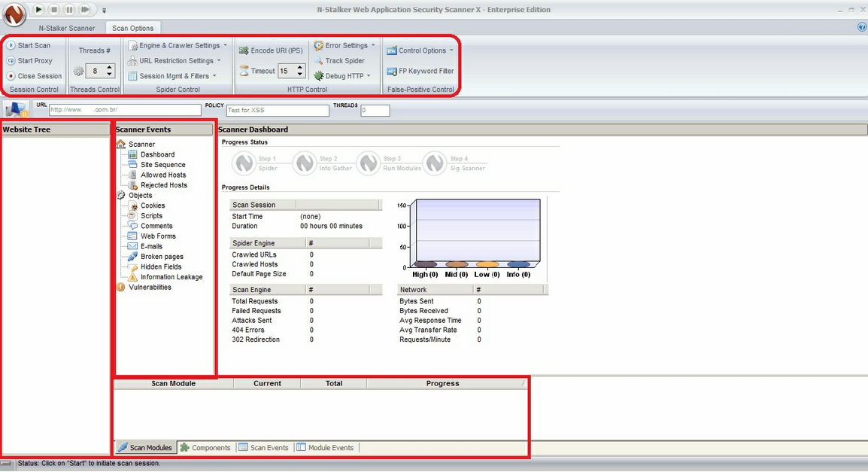Image resolution: width=868 pixels, height=472 pixels.
Task: Decrease the Timeout value with down arrow
Action: point(299,74)
